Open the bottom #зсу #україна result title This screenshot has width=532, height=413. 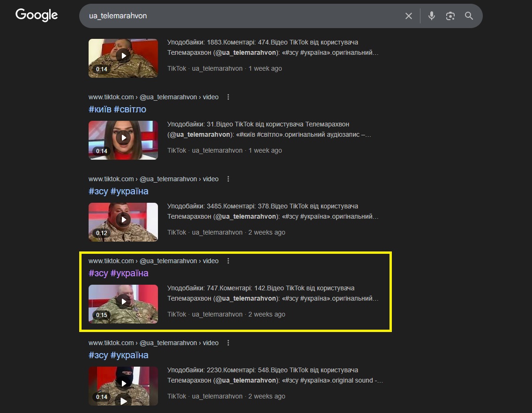[118, 355]
